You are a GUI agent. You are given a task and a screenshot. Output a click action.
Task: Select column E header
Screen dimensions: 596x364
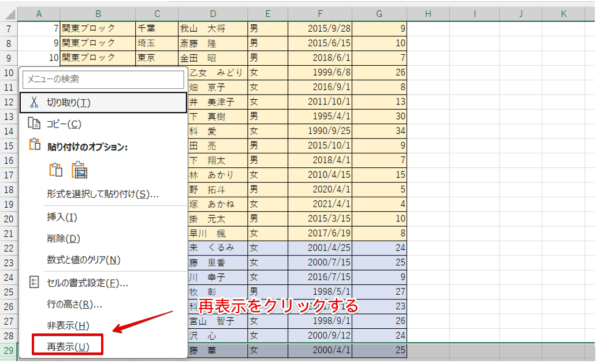click(x=268, y=14)
